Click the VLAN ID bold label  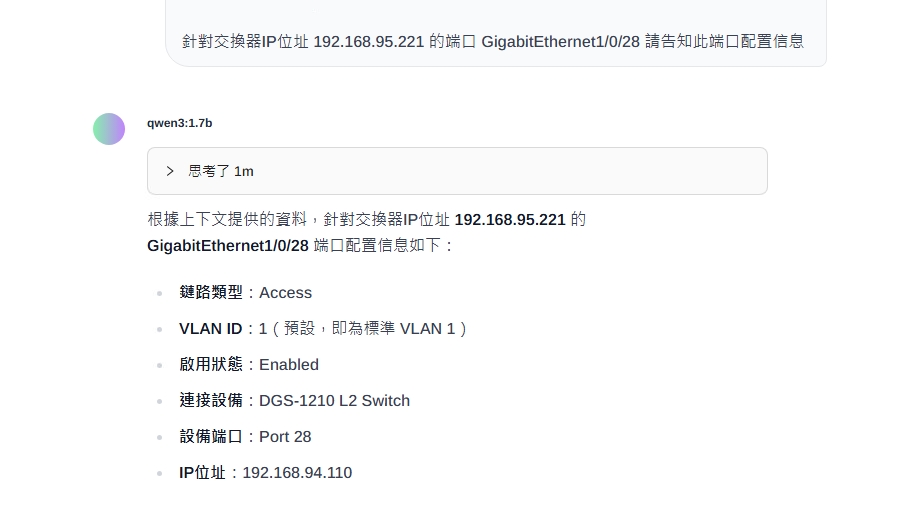211,329
